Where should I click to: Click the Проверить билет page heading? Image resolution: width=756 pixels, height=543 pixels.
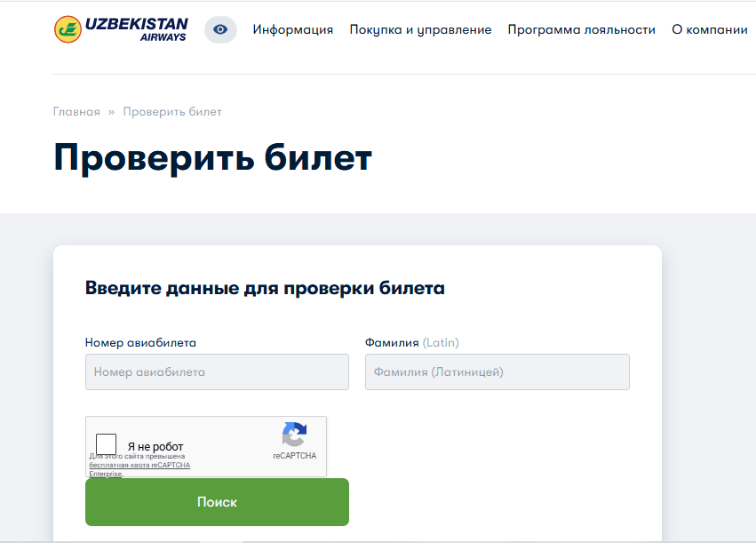tap(212, 157)
